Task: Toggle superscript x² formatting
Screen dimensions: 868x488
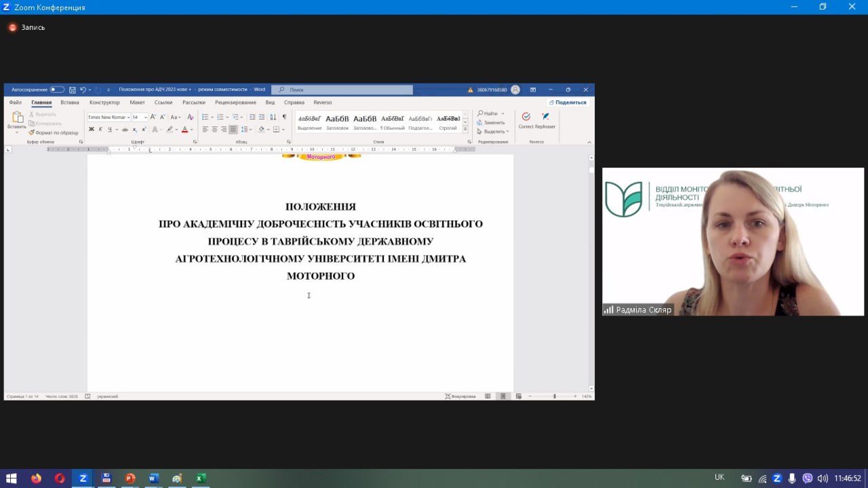Action: click(144, 129)
